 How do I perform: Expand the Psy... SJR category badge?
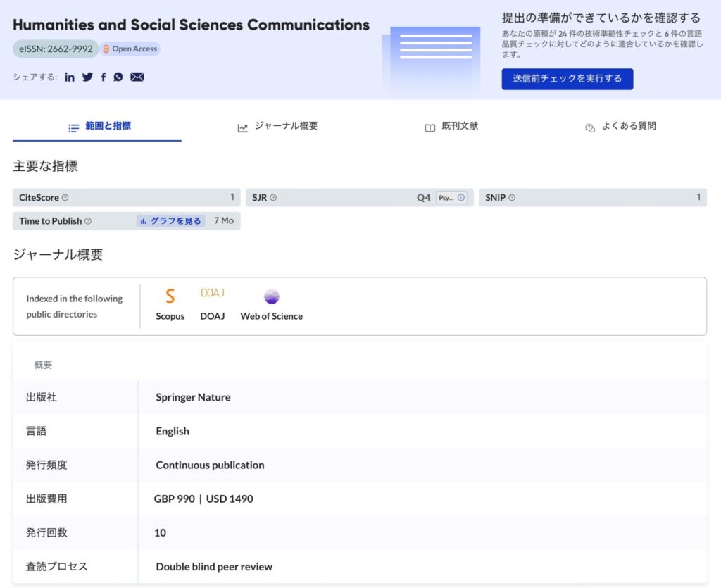(451, 198)
